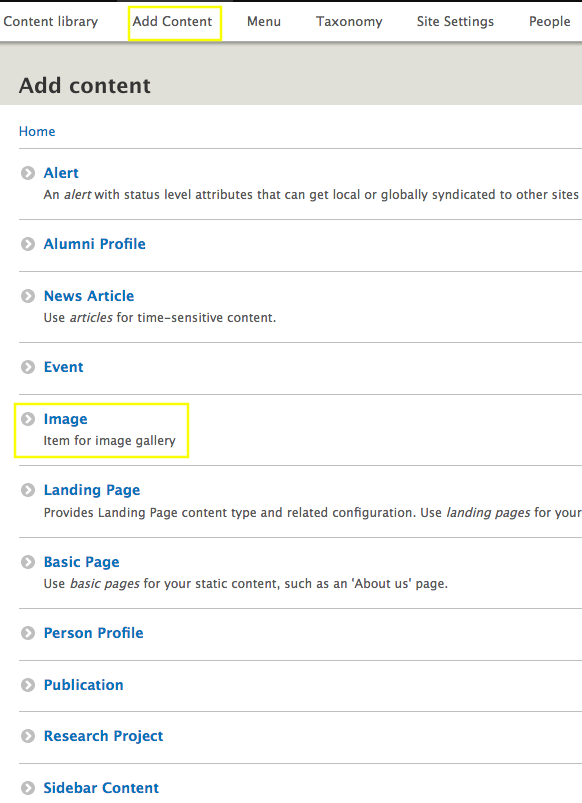This screenshot has height=803, width=582.
Task: Click the arrow icon beside News Article
Action: (29, 296)
